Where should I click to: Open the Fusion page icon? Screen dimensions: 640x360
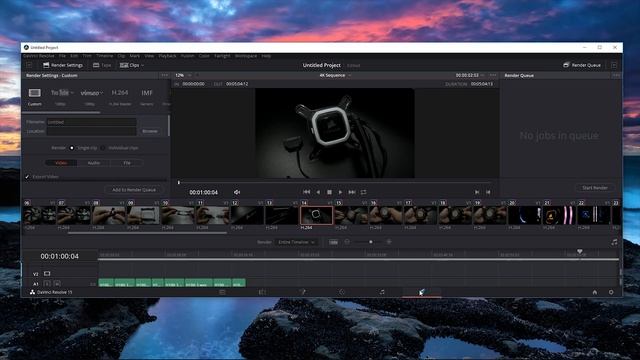[x=302, y=292]
